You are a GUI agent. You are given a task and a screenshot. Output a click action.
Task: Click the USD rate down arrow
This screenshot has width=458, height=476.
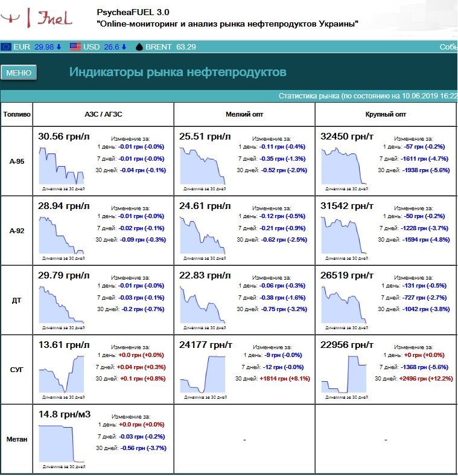point(124,47)
